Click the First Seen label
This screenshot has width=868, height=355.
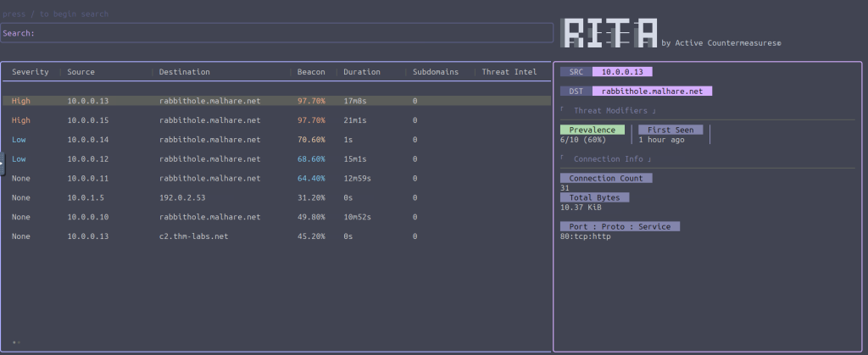pyautogui.click(x=670, y=130)
